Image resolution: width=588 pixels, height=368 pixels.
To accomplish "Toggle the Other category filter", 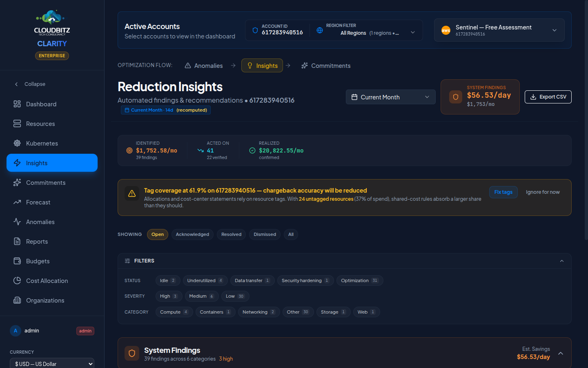I will pos(298,312).
